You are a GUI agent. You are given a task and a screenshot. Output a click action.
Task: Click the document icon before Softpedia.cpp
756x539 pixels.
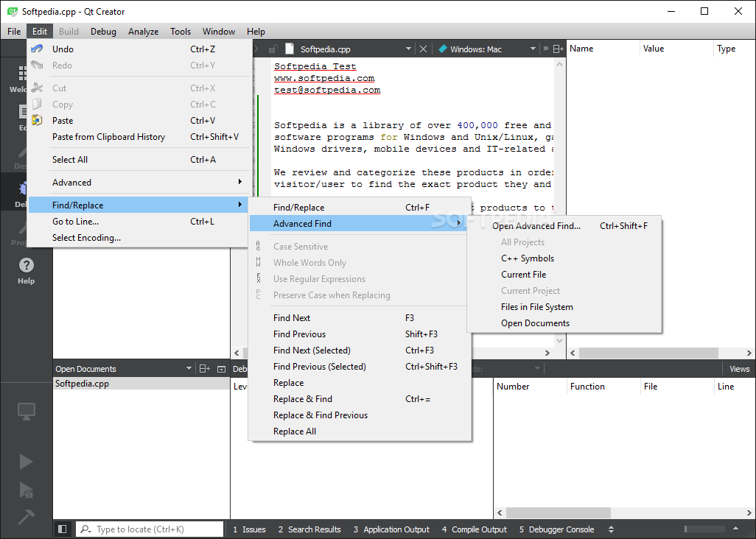pyautogui.click(x=290, y=49)
